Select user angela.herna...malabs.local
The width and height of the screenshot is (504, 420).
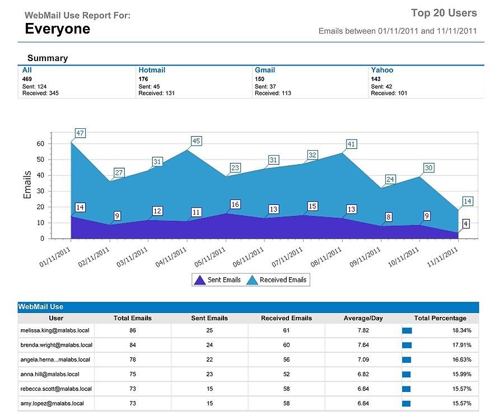[55, 360]
